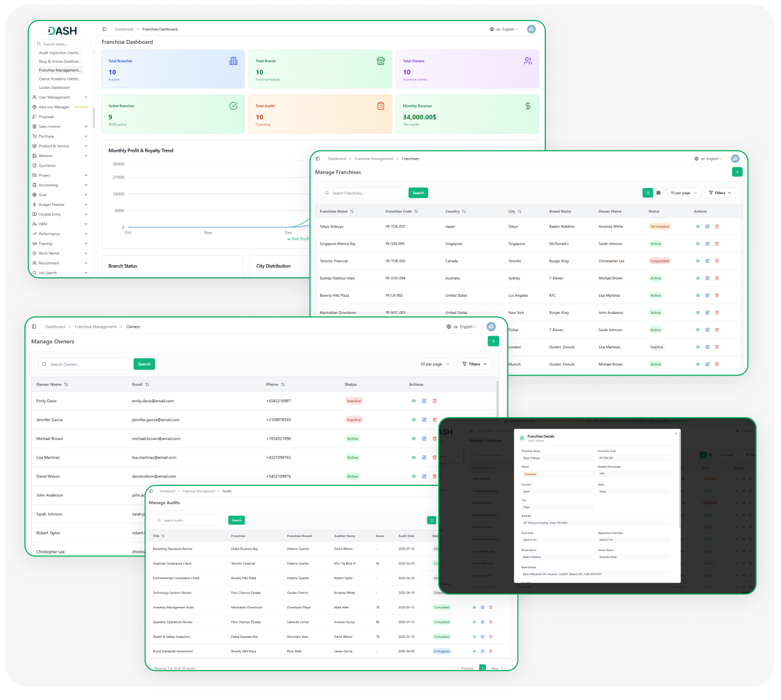781x700 pixels.
Task: Open the 10 per page dropdown in Manage Franchises
Action: click(683, 192)
